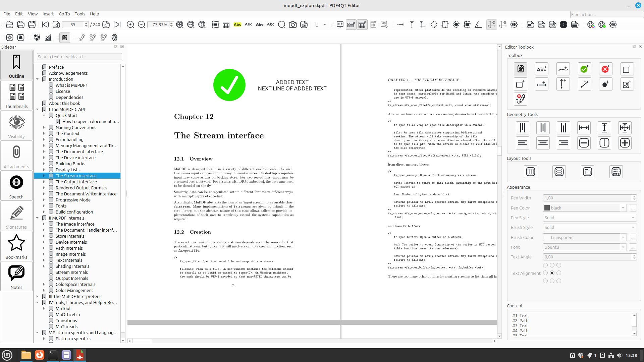Select the Add Text (Abc+) toolbox tool
This screenshot has width=644, height=362.
(542, 69)
